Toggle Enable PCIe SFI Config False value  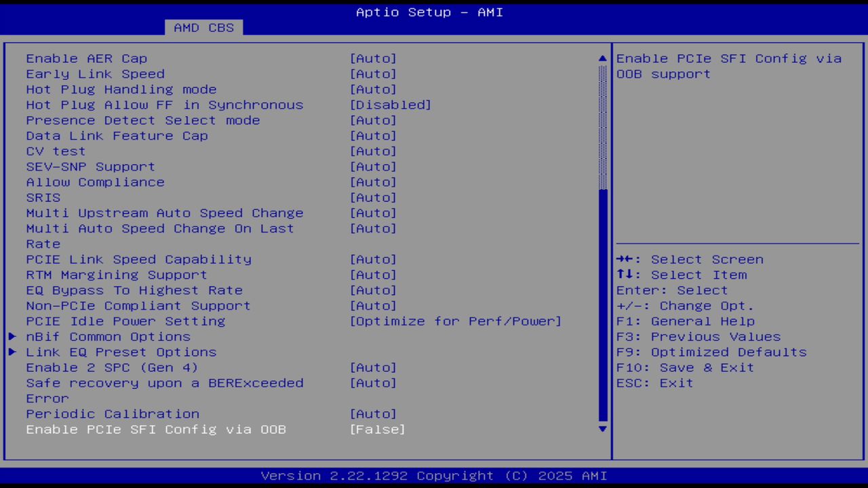[378, 429]
